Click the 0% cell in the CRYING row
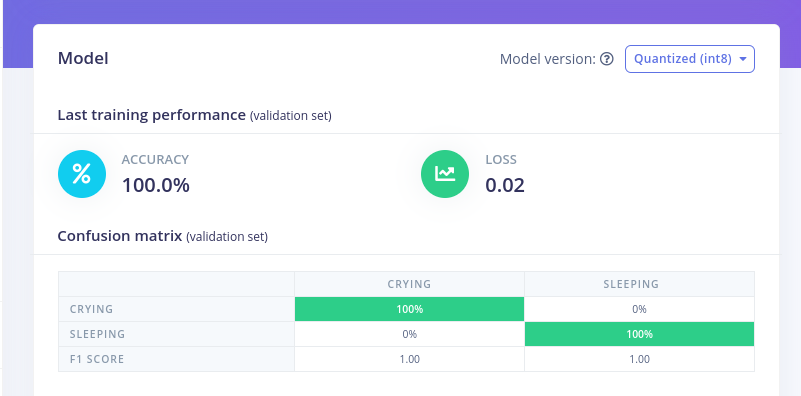 (x=640, y=309)
